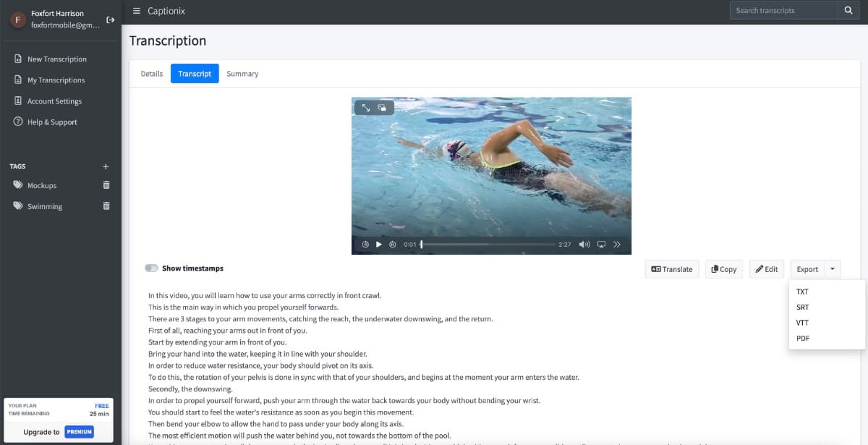Choose PDF export format
The width and height of the screenshot is (868, 445).
click(x=802, y=338)
